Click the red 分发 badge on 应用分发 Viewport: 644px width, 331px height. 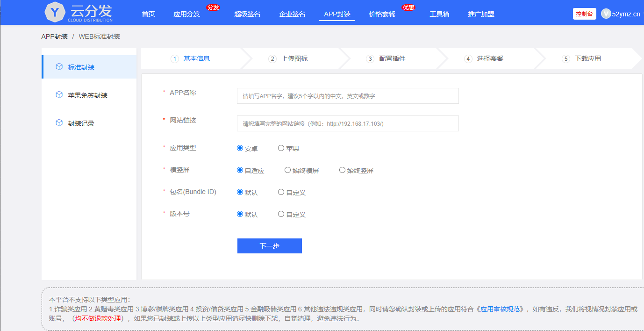pyautogui.click(x=213, y=7)
